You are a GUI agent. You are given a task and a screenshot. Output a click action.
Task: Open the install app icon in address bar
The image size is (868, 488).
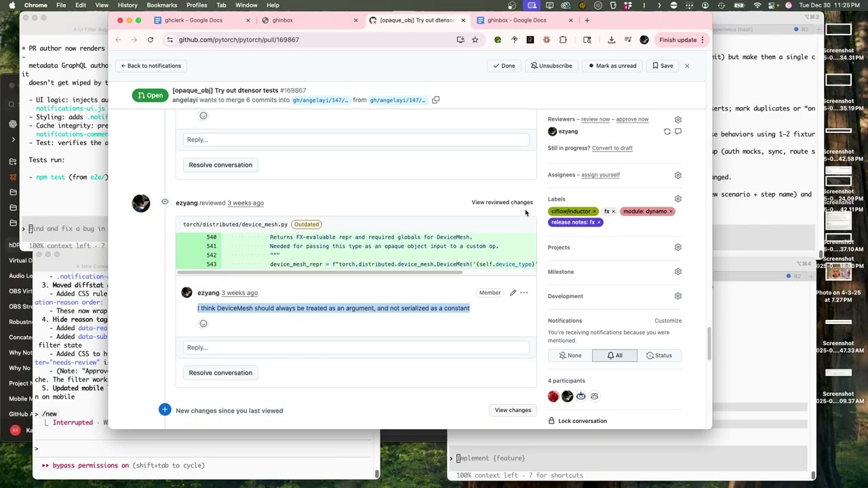(x=460, y=39)
